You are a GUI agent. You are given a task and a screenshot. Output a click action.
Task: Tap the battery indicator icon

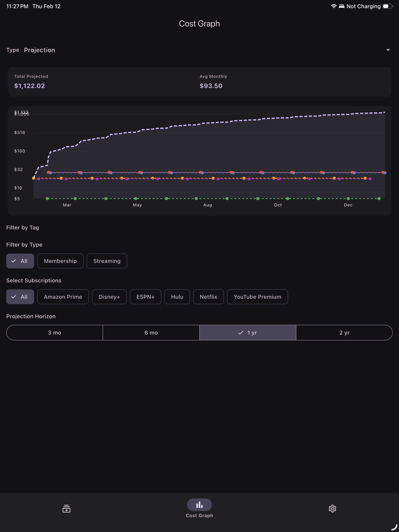388,6
